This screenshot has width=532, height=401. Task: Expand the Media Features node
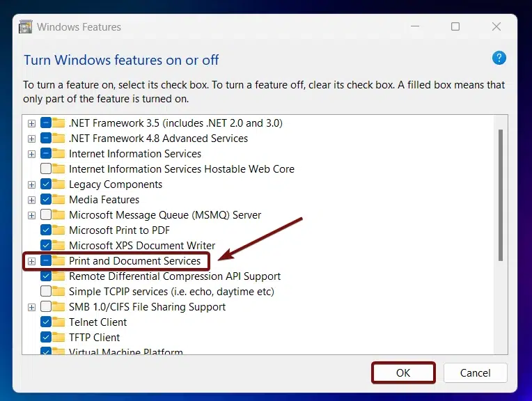coord(31,200)
